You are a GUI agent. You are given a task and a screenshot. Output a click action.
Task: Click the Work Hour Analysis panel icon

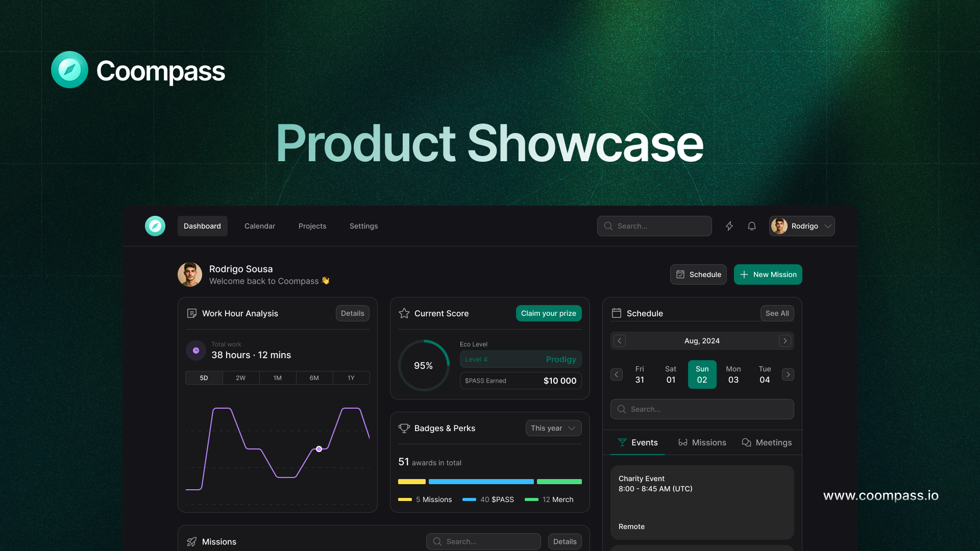tap(192, 313)
